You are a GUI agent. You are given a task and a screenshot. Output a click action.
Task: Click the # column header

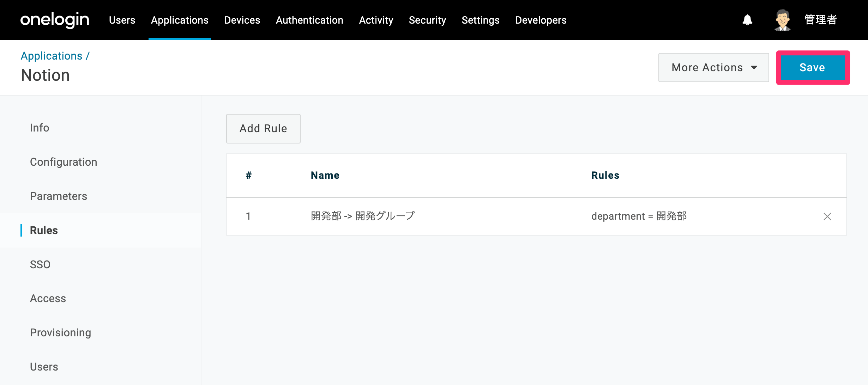click(249, 175)
